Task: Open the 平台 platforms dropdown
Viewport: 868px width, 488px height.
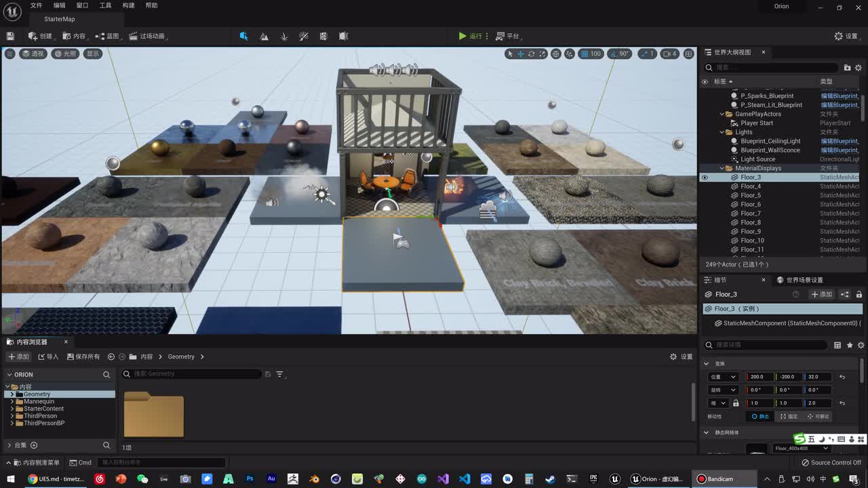Action: click(x=507, y=36)
